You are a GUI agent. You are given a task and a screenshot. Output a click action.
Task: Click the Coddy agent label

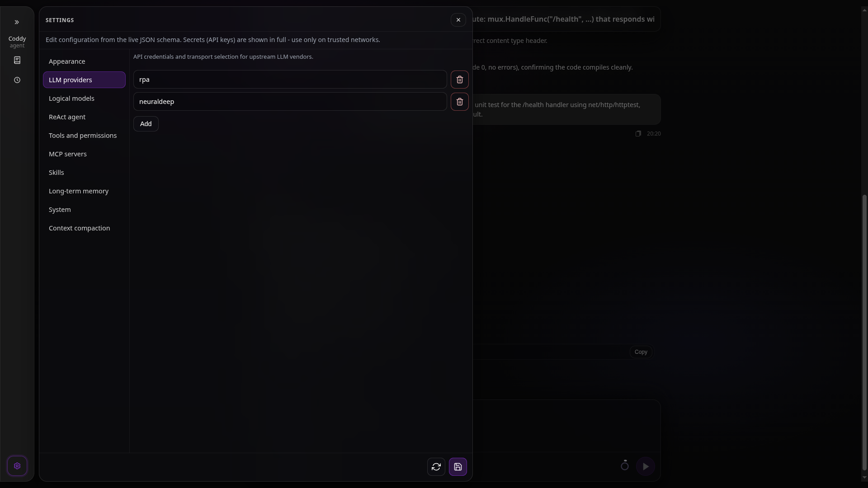coord(17,42)
